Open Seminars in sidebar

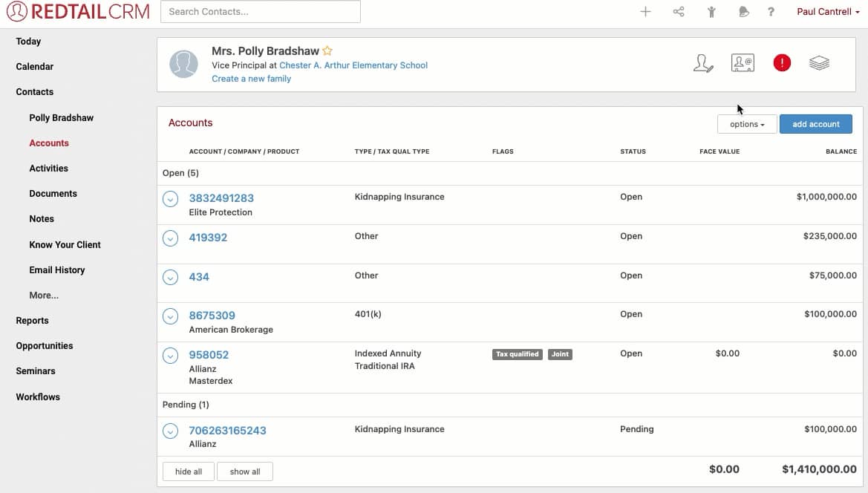(x=36, y=371)
